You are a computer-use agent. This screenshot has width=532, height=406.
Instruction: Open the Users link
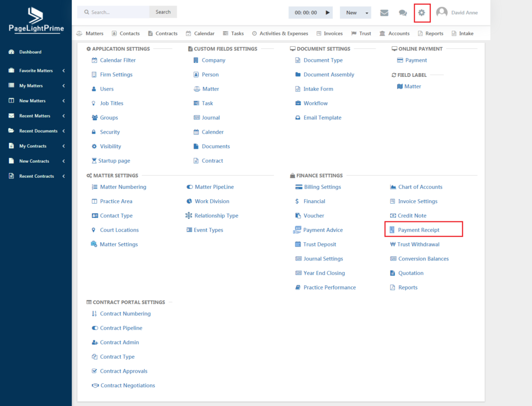pyautogui.click(x=107, y=89)
